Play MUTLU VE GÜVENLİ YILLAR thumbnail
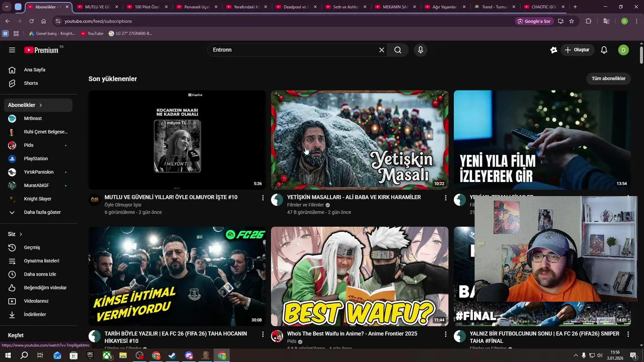This screenshot has height=362, width=644. click(x=177, y=140)
